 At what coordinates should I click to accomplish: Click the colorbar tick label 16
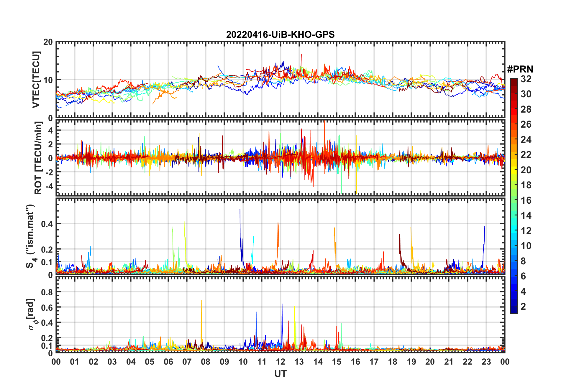click(526, 200)
